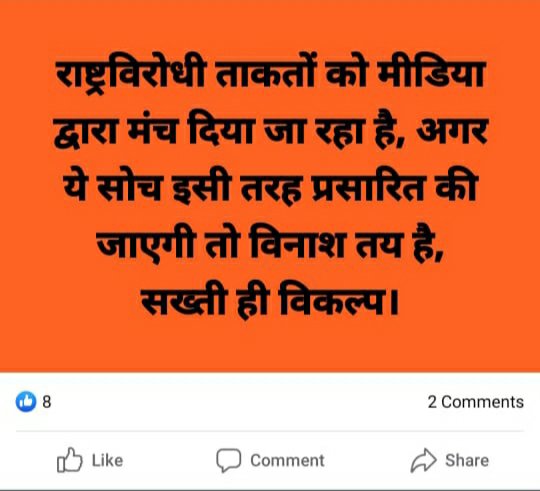The image size is (540, 491).
Task: Click the orange area below the post text
Action: (x=270, y=348)
